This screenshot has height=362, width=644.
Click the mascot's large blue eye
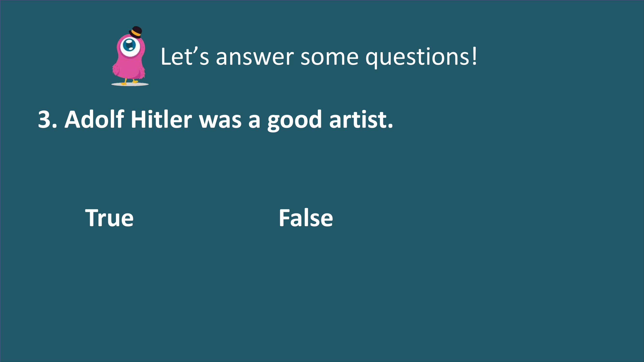click(x=129, y=46)
